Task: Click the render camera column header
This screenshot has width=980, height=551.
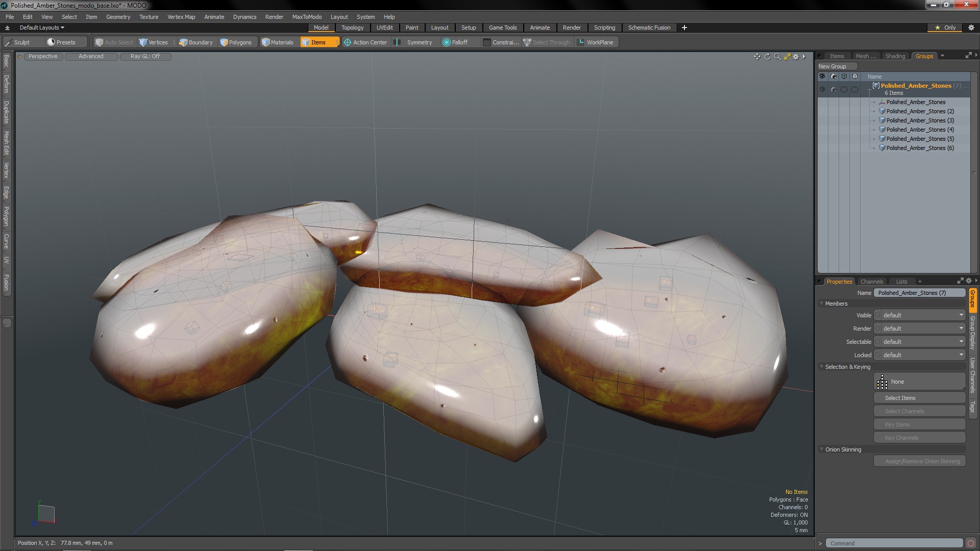Action: 834,77
